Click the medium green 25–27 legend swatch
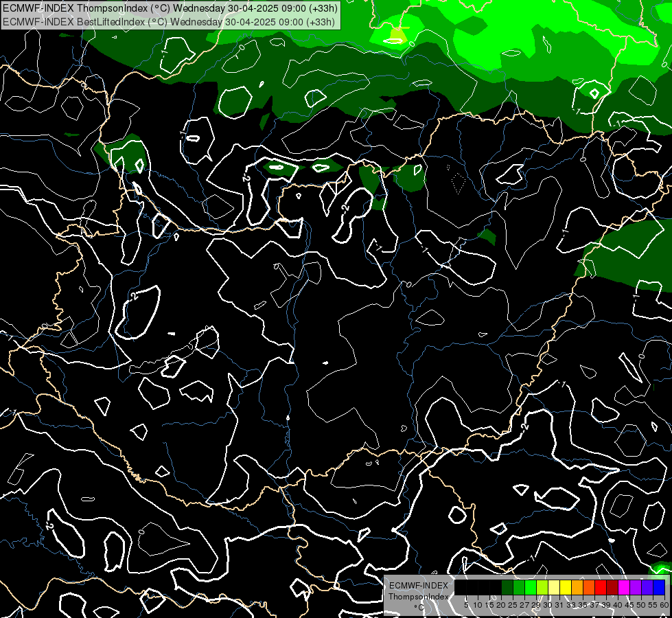The width and height of the screenshot is (672, 618). coord(519,587)
